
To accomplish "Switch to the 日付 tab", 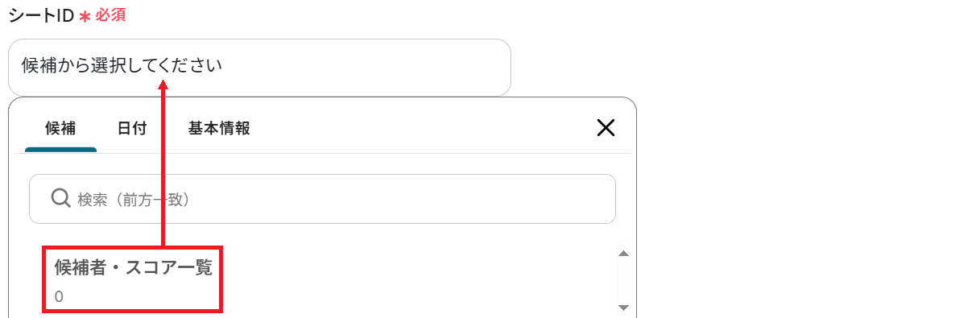I will click(x=132, y=128).
